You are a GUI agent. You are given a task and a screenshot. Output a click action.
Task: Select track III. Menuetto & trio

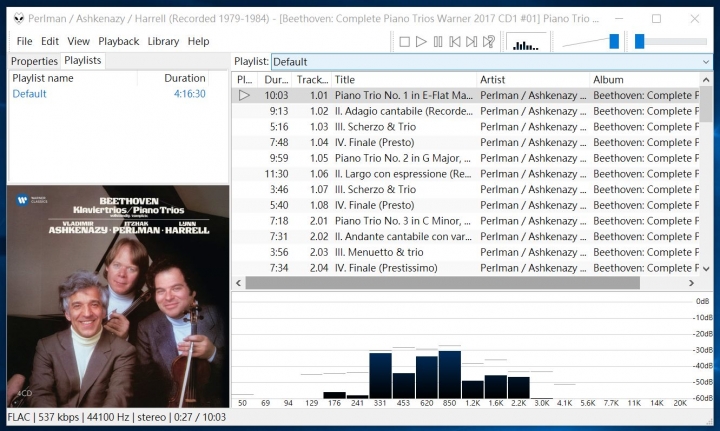pyautogui.click(x=466, y=252)
